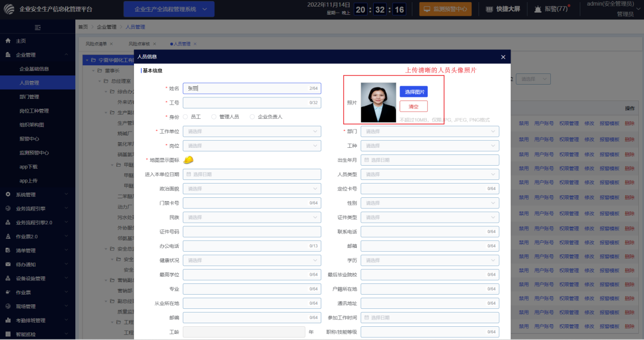
Task: Go to 首页 in the breadcrumb
Action: (x=82, y=27)
